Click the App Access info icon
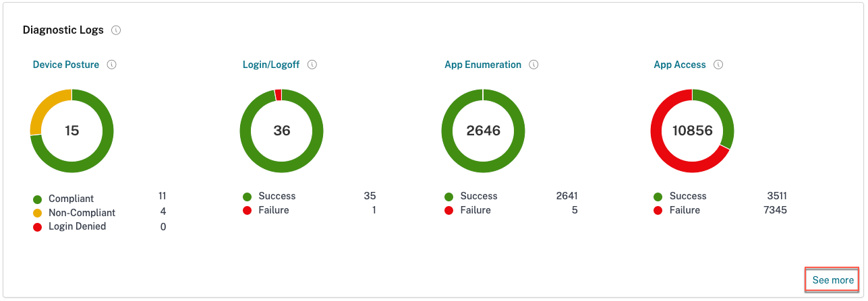 [x=718, y=65]
